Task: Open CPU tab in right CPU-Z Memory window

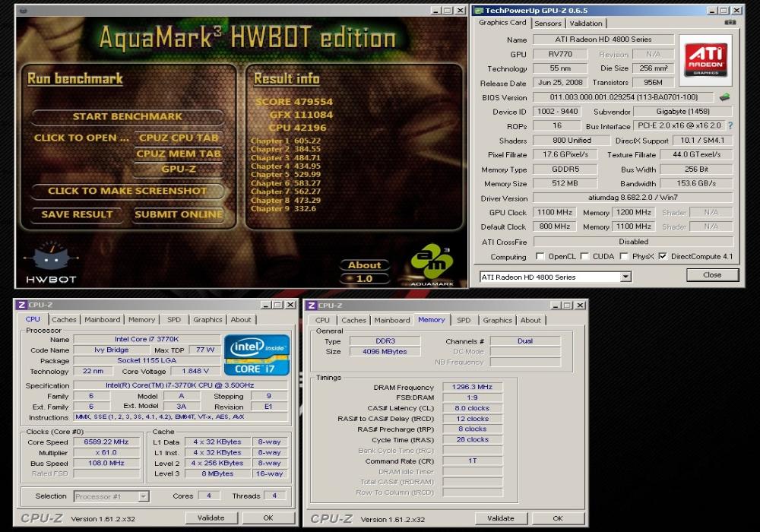Action: (x=322, y=320)
